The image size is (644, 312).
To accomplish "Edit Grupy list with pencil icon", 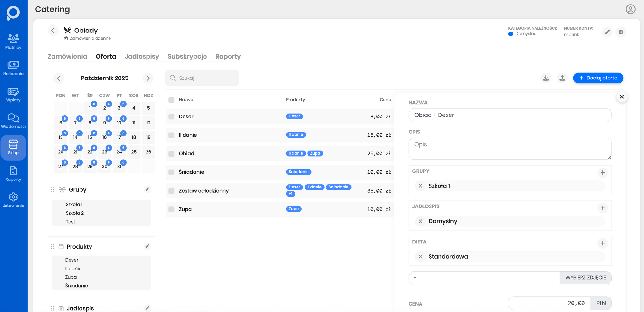I will coord(147,189).
